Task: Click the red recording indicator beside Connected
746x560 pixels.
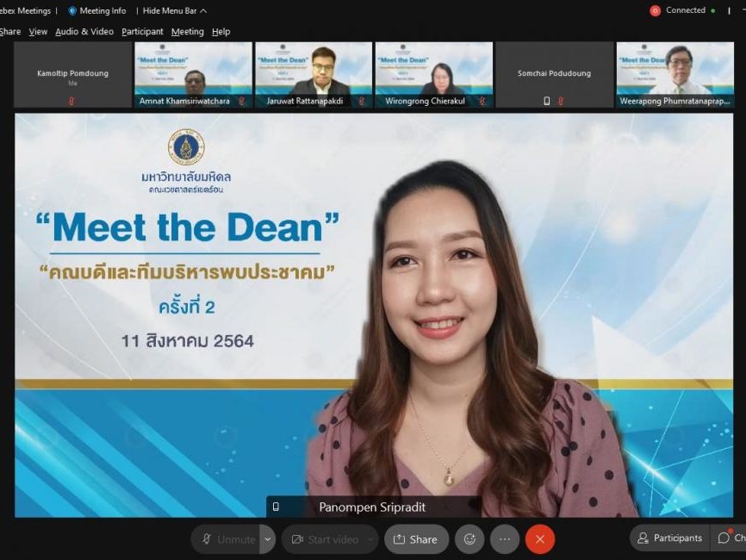Action: [656, 10]
